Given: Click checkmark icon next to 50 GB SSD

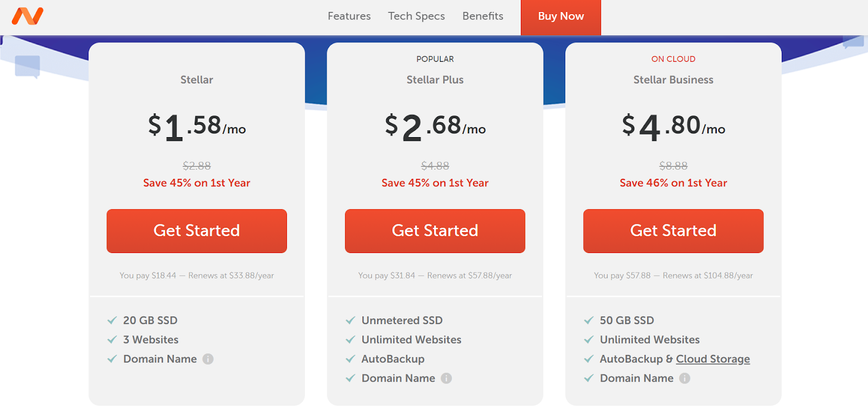Looking at the screenshot, I should (x=589, y=320).
